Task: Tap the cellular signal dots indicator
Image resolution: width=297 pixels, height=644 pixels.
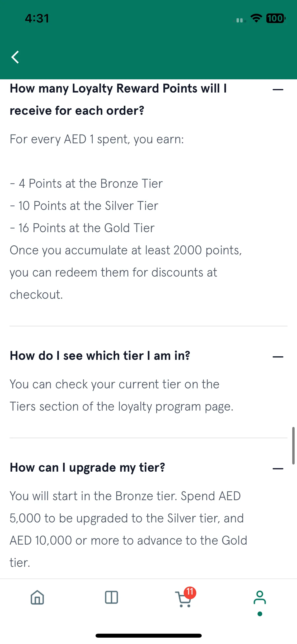Action: [x=241, y=20]
